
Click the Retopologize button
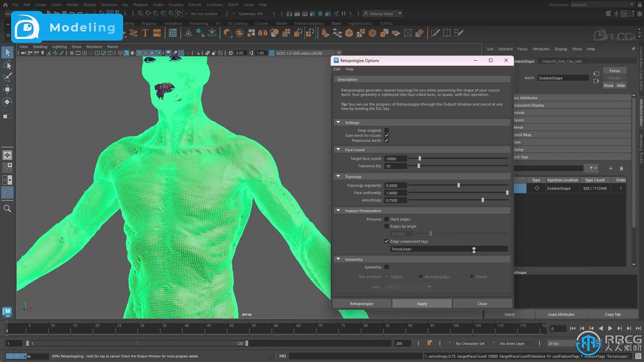[362, 303]
